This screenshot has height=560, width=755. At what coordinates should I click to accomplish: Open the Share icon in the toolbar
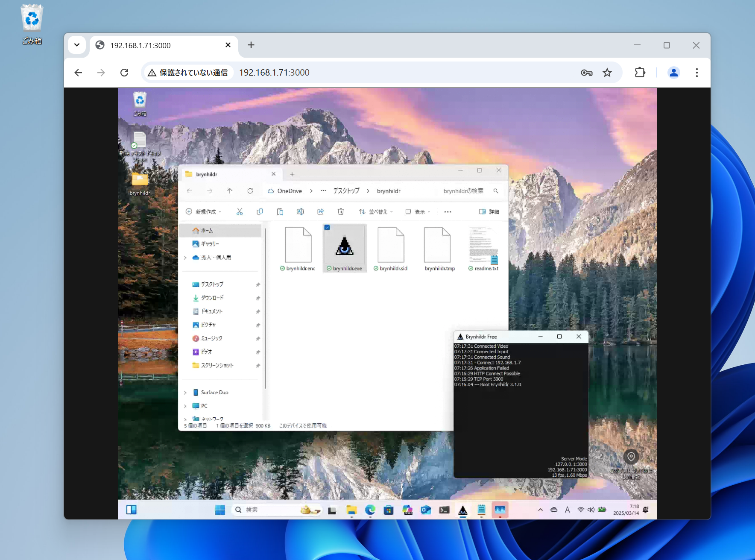[320, 211]
